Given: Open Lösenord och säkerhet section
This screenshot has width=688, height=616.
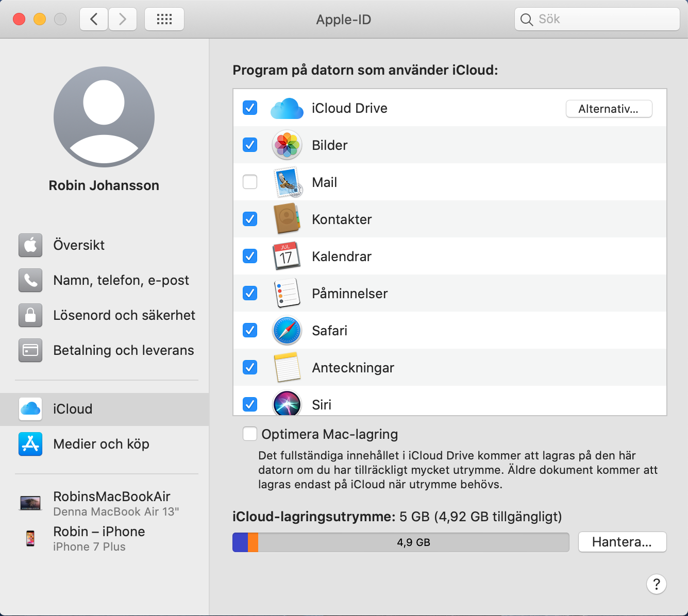Looking at the screenshot, I should coord(105,315).
